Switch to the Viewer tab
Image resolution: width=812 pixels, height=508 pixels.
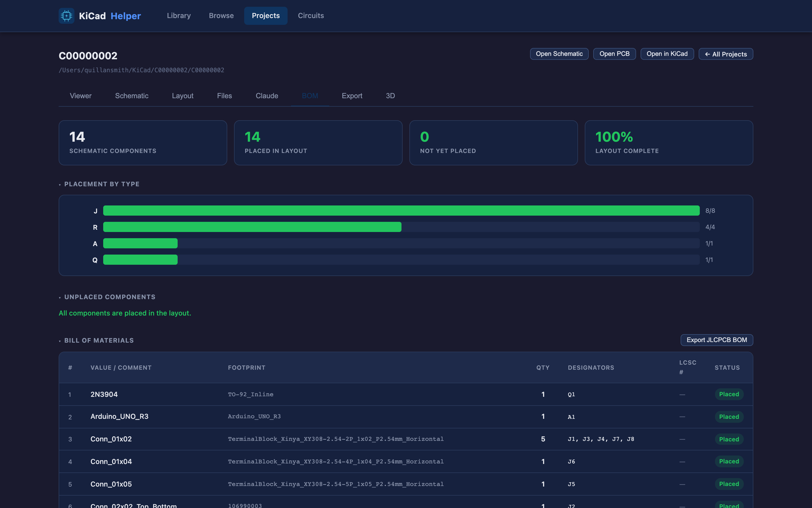click(81, 96)
